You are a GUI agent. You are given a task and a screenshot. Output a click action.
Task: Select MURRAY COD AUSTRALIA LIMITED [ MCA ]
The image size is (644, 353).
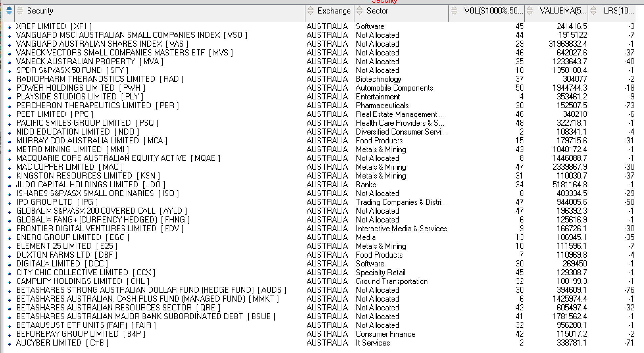[x=92, y=141]
